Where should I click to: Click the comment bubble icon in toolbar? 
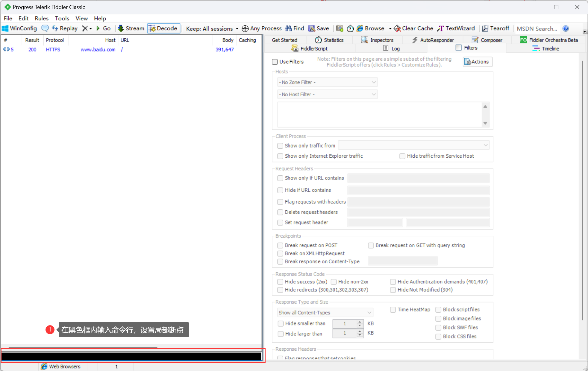point(45,28)
